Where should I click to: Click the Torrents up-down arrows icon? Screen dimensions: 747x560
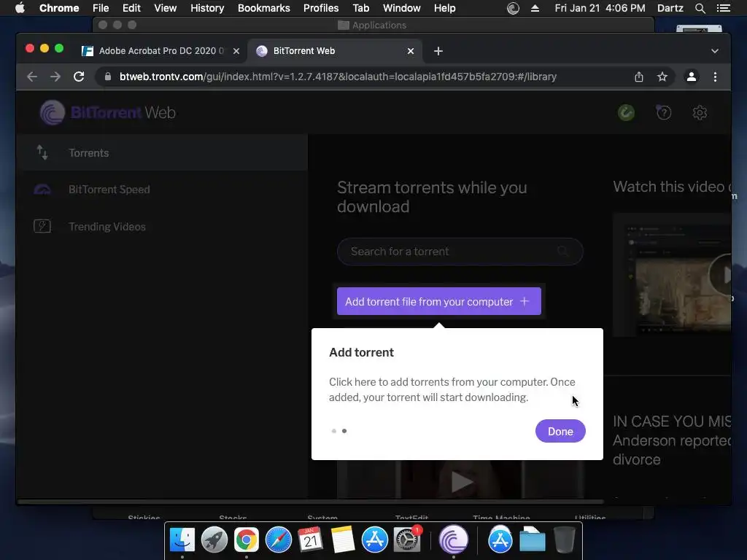click(42, 152)
